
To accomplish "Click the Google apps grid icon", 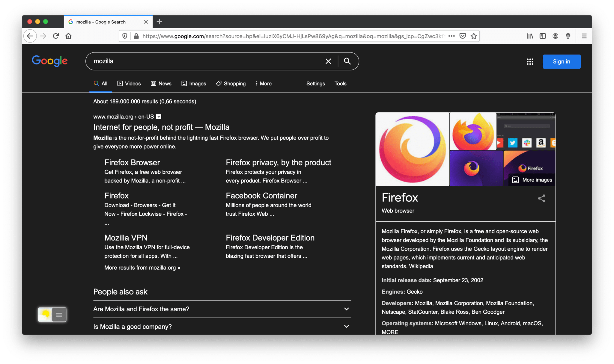I will point(530,61).
